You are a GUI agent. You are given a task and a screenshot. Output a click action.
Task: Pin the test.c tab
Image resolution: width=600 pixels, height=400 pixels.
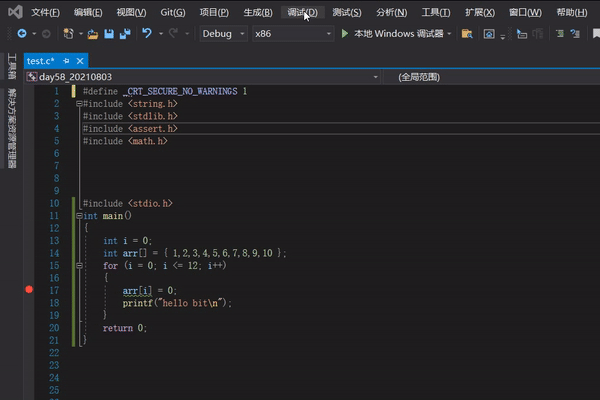coord(66,61)
